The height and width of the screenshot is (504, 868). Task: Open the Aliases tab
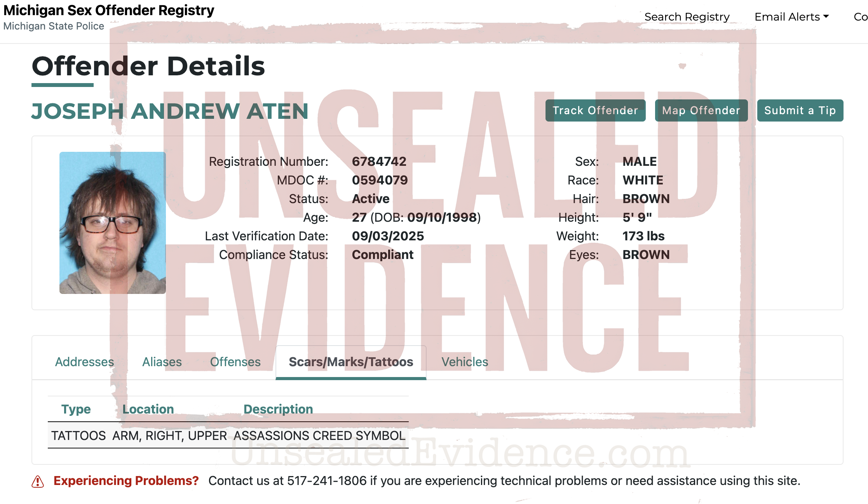(x=162, y=361)
